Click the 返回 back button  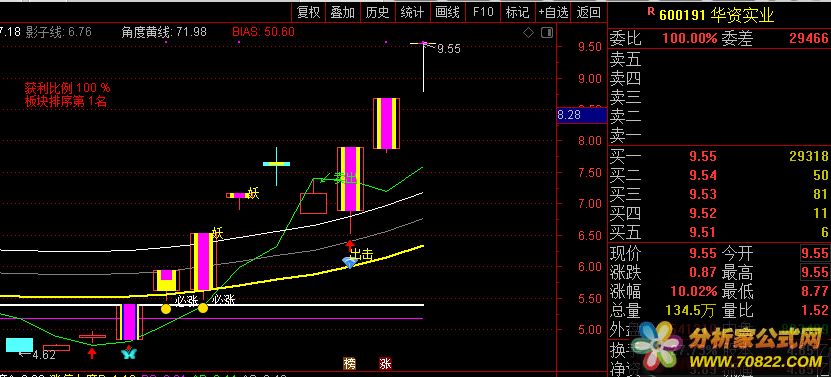point(589,12)
